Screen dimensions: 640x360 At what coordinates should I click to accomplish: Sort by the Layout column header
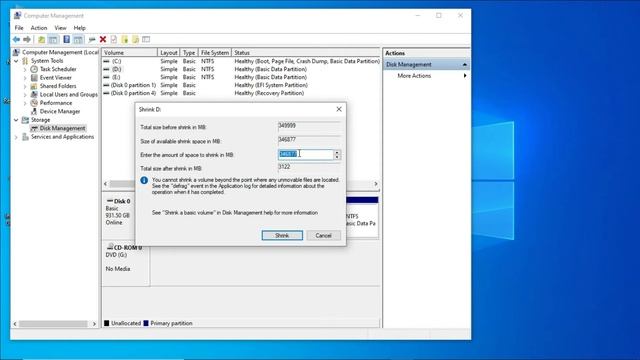tap(169, 53)
